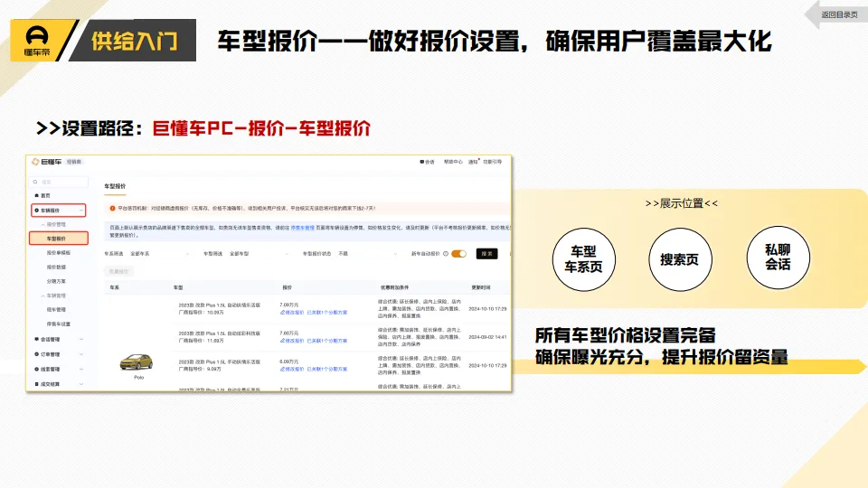Viewport: 868px width, 488px height.
Task: Expand the 会话管理 menu chevron
Action: pos(81,339)
